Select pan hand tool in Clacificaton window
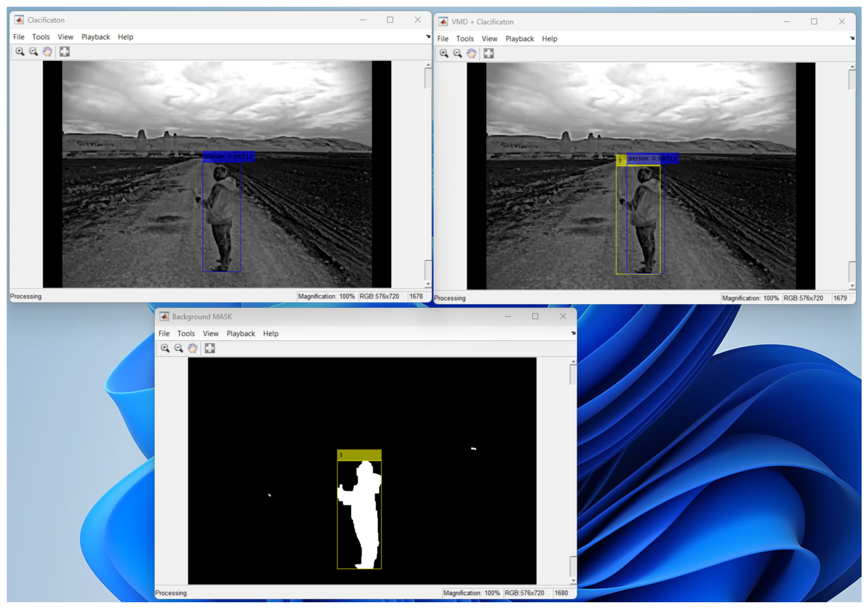Screen dimensions: 868x609 click(47, 51)
